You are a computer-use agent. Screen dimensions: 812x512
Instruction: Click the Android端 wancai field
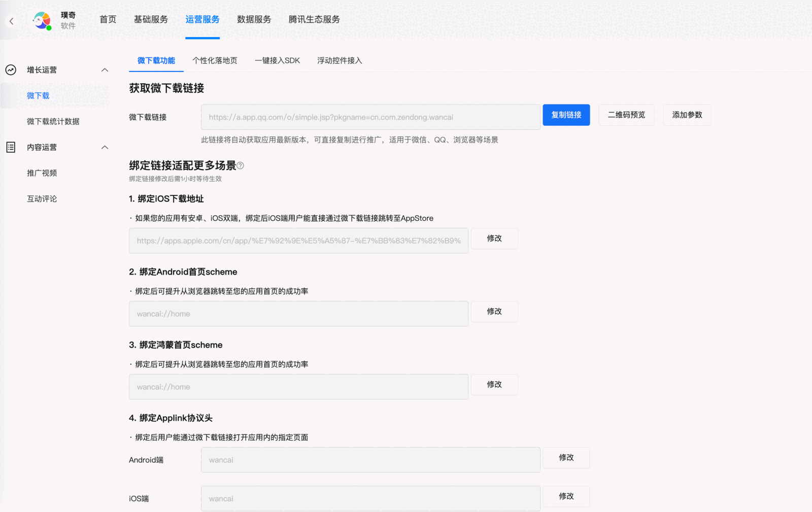point(370,460)
